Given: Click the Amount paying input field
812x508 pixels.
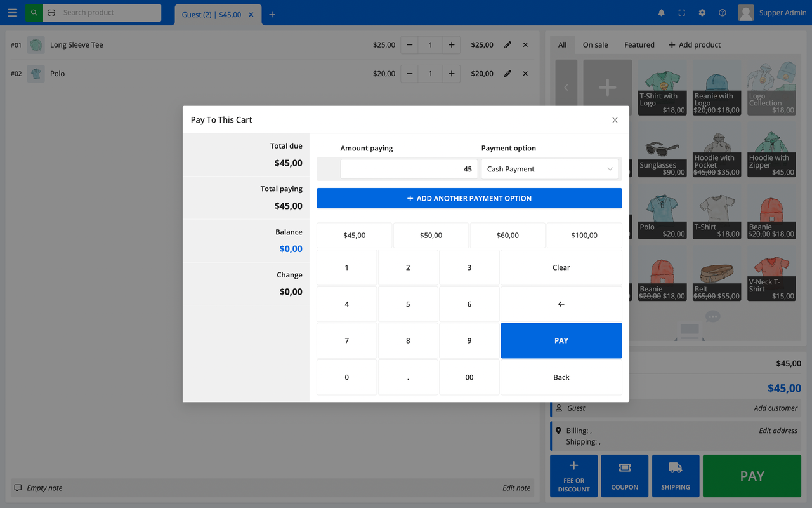Looking at the screenshot, I should (409, 169).
